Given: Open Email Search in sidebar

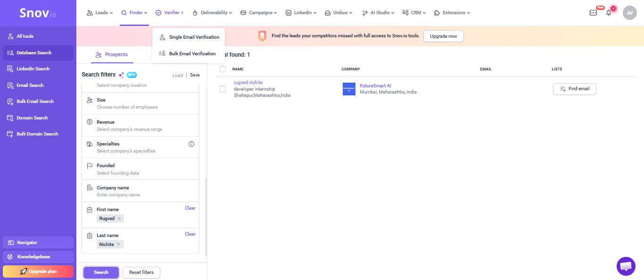Looking at the screenshot, I should point(38,85).
